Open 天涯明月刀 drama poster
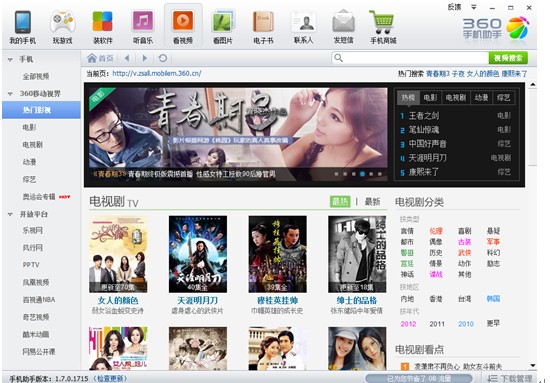Image resolution: width=550 pixels, height=383 pixels. pyautogui.click(x=198, y=254)
